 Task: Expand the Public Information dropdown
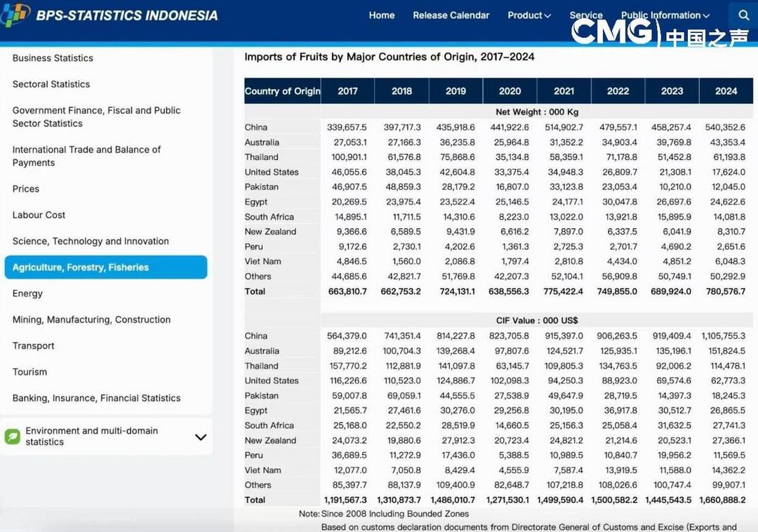[x=665, y=15]
